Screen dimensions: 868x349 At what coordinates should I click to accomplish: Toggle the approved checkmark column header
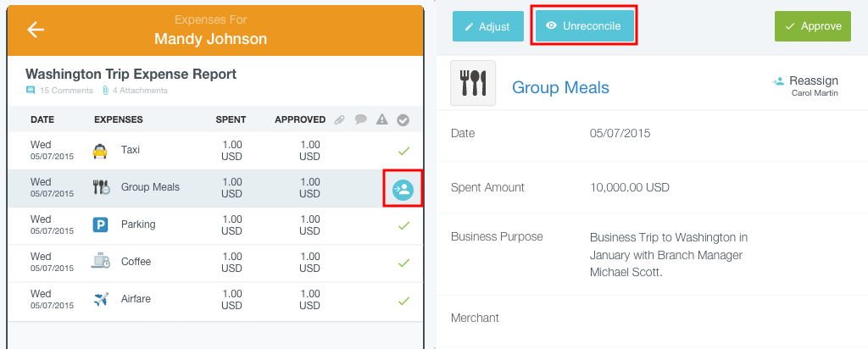403,119
